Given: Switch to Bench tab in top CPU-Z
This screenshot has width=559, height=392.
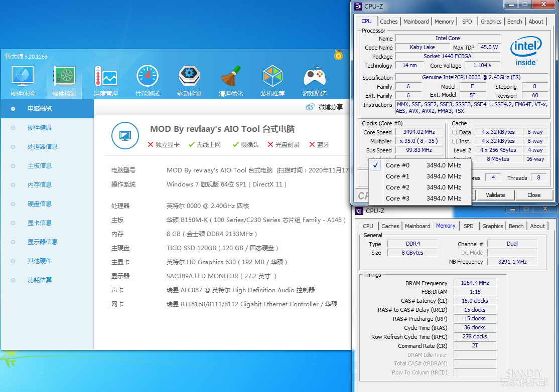Looking at the screenshot, I should (x=515, y=22).
